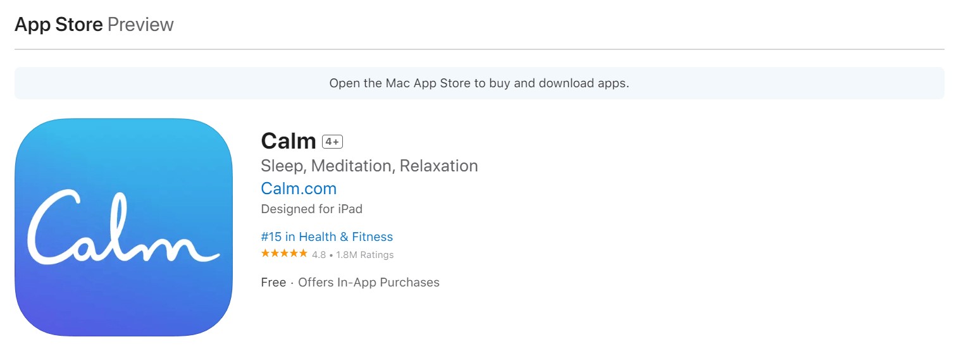Click the fifth orange rating star
The image size is (980, 363).
point(303,254)
